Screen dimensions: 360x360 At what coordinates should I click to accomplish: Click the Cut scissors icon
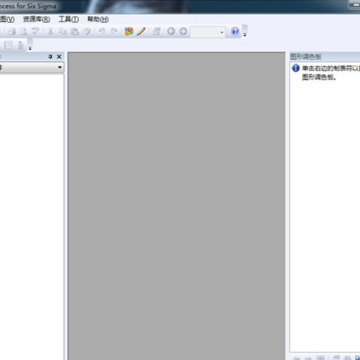(50, 32)
